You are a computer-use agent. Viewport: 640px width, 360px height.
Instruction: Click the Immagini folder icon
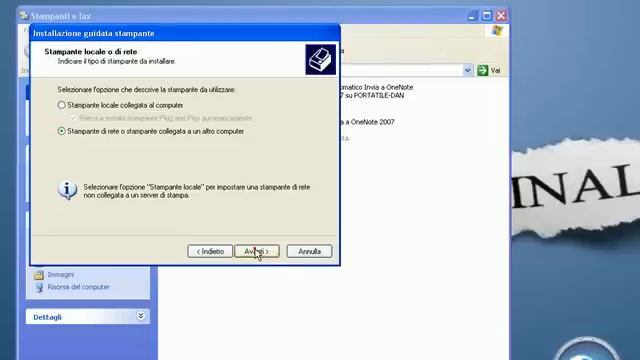[39, 275]
